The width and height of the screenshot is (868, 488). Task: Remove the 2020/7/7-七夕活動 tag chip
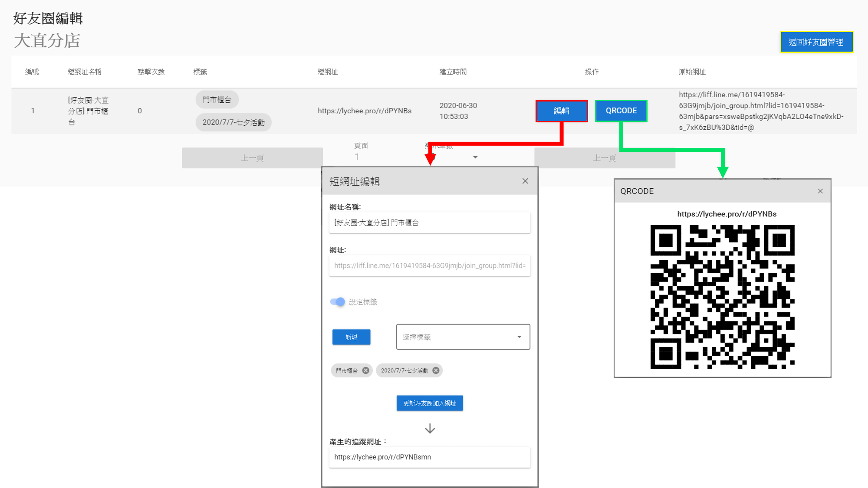point(435,370)
